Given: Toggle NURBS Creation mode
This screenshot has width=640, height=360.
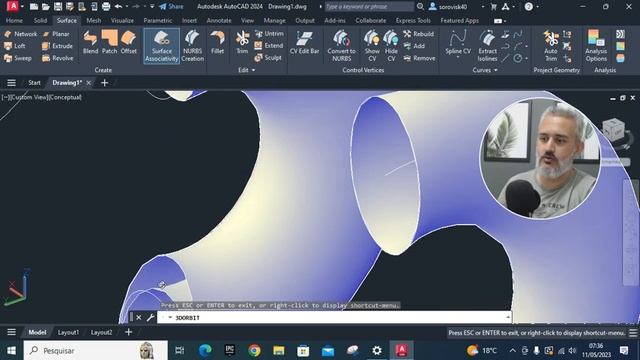Looking at the screenshot, I should coord(192,46).
